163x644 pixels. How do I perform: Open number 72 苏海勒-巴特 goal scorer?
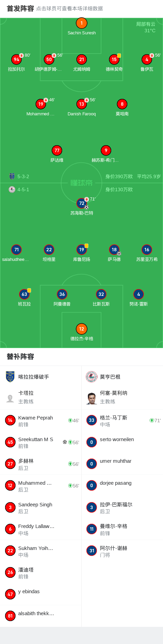pos(82,203)
